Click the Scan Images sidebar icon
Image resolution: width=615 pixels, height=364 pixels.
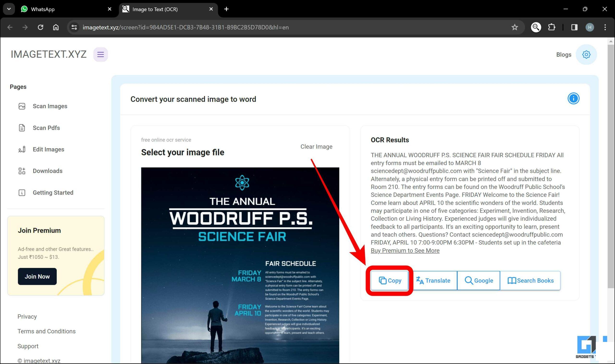click(x=22, y=106)
